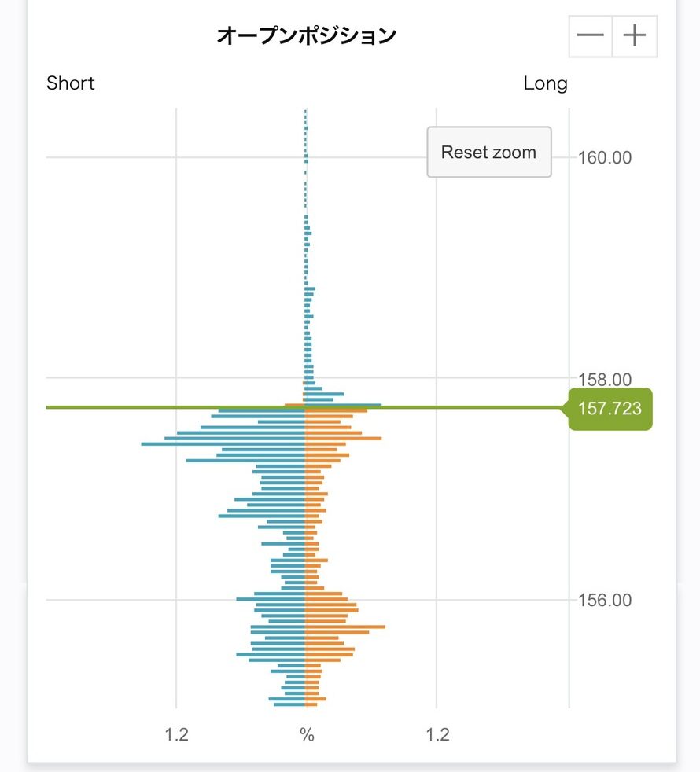Viewport: 700px width, 772px height.
Task: Click the オープンポジション chart title
Action: [x=306, y=35]
